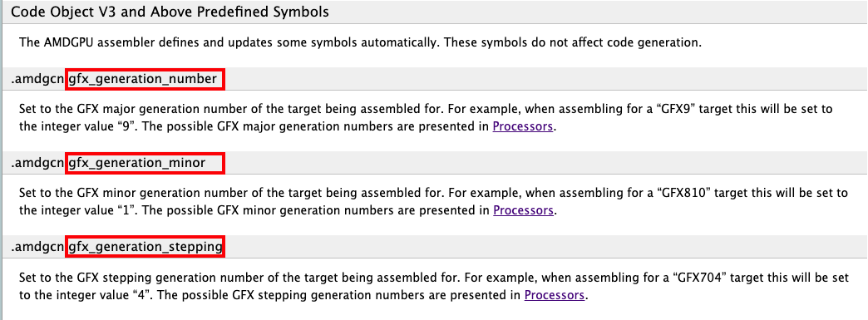868x320 pixels.
Task: Click the AMDGPU assembler intro sentence
Action: (x=360, y=42)
